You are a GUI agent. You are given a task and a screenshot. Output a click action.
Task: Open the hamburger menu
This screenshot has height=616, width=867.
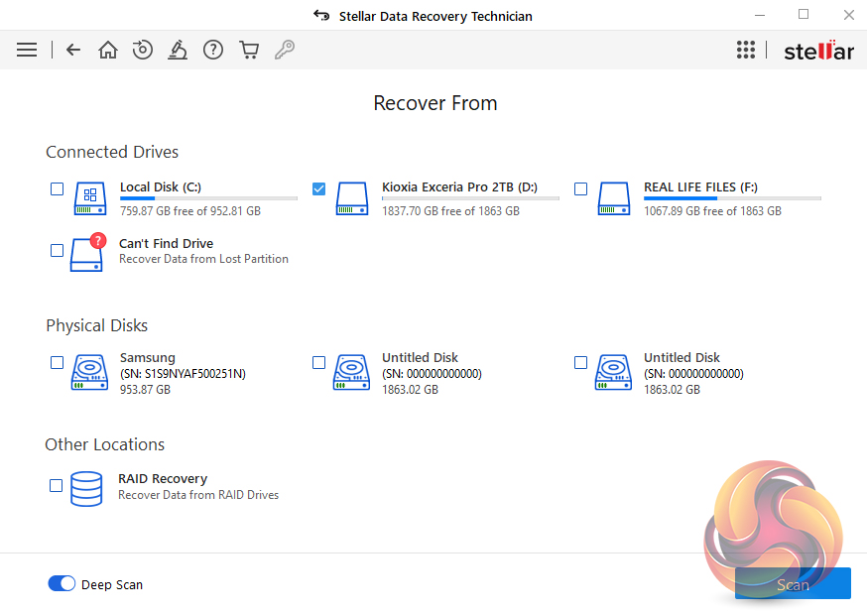pyautogui.click(x=27, y=50)
